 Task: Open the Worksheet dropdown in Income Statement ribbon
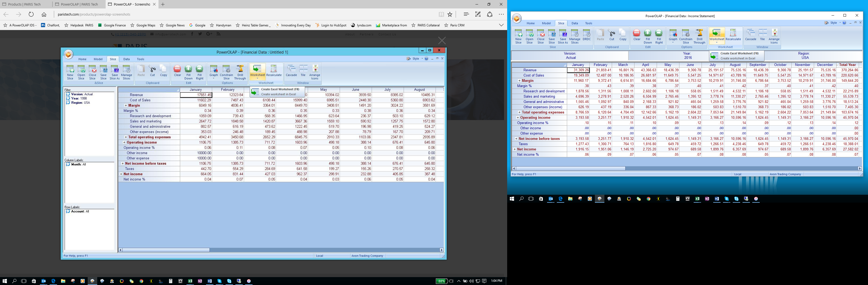(716, 43)
